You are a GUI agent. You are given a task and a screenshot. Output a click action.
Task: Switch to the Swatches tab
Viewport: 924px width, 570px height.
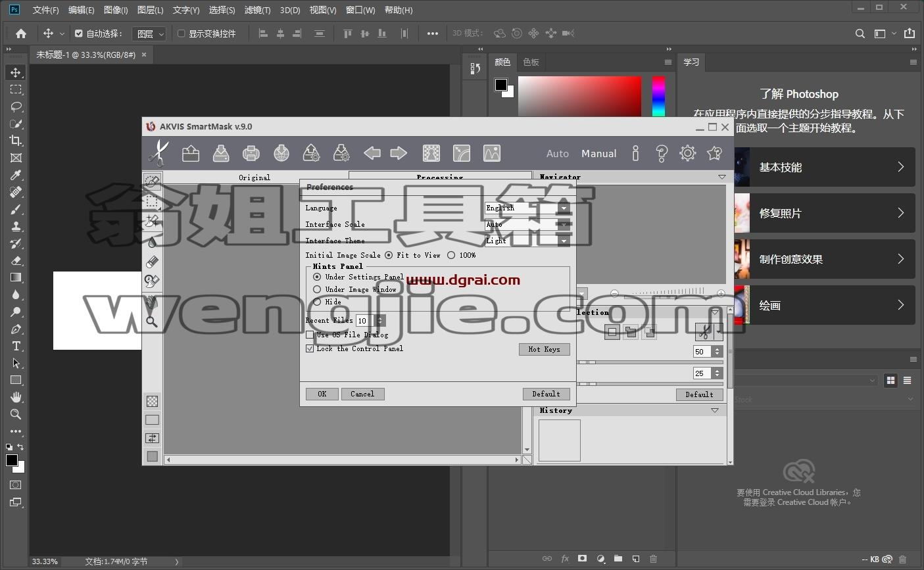[531, 62]
